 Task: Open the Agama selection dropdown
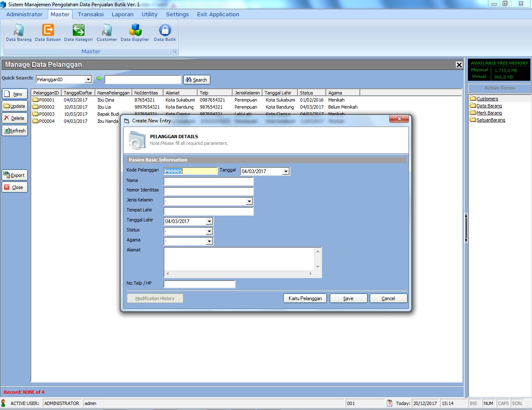[209, 241]
